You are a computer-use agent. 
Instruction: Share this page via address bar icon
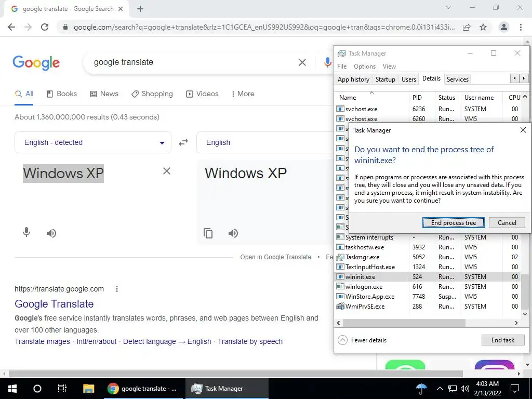tap(467, 27)
